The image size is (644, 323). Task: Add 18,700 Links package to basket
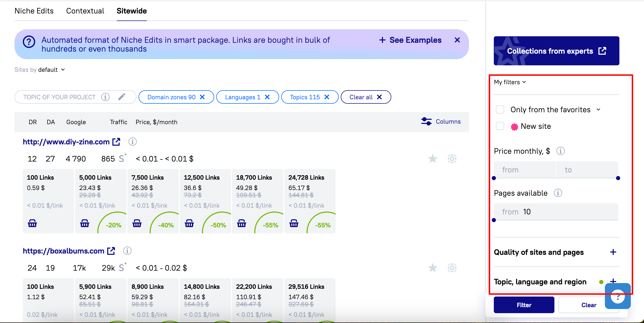tap(242, 223)
